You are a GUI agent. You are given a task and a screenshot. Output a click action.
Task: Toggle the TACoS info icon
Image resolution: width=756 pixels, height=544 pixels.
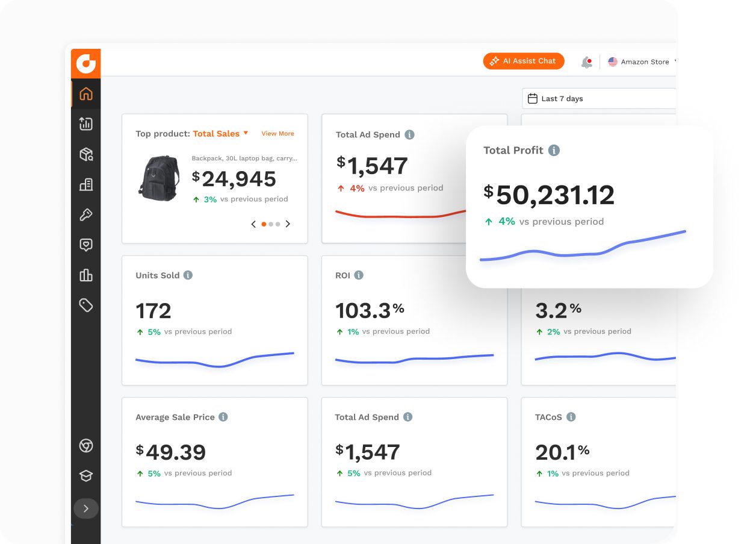[x=571, y=416]
